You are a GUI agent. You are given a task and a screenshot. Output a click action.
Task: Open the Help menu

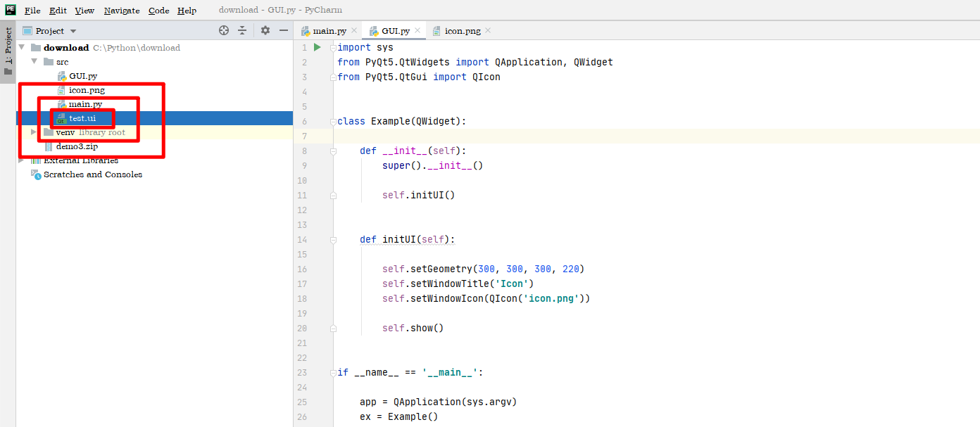187,11
